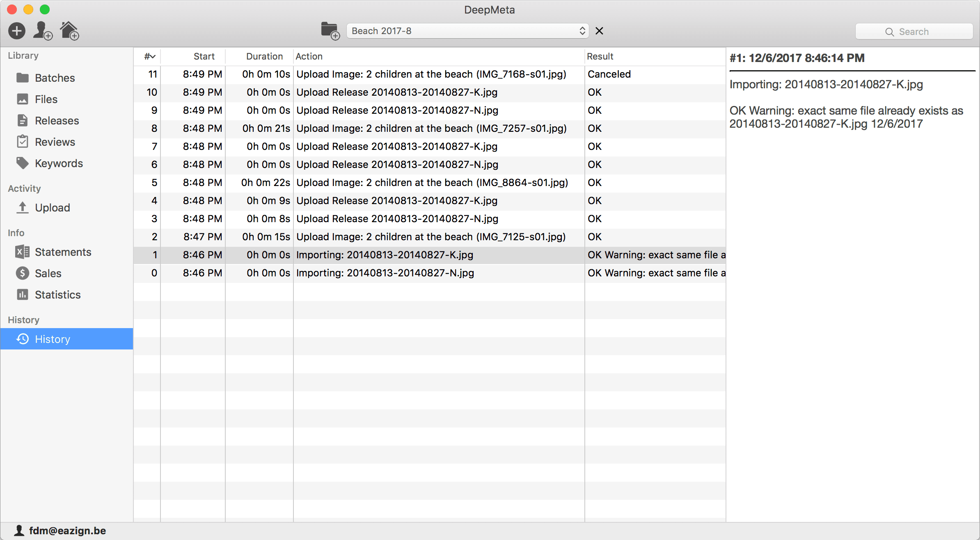Select the Canceled upload row 11
The height and width of the screenshot is (540, 980).
(x=430, y=74)
